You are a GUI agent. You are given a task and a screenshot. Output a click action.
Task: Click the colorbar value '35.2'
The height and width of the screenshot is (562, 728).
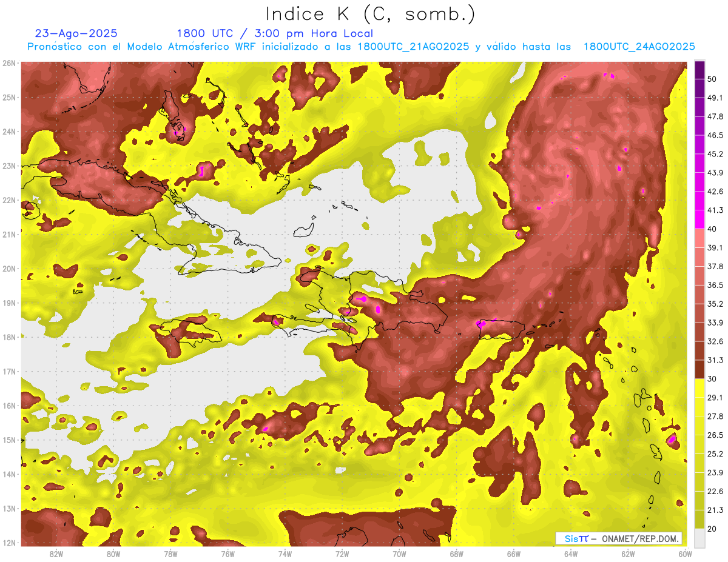pyautogui.click(x=715, y=304)
